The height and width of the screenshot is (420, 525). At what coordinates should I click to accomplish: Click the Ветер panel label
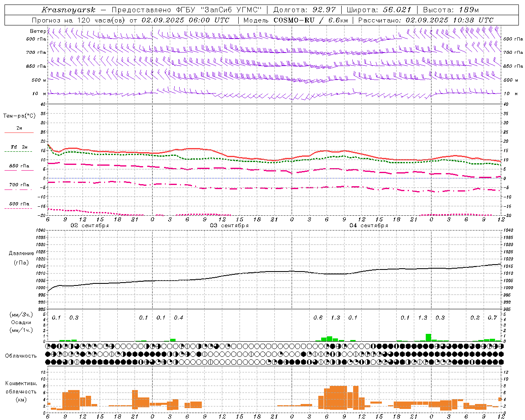pos(38,31)
